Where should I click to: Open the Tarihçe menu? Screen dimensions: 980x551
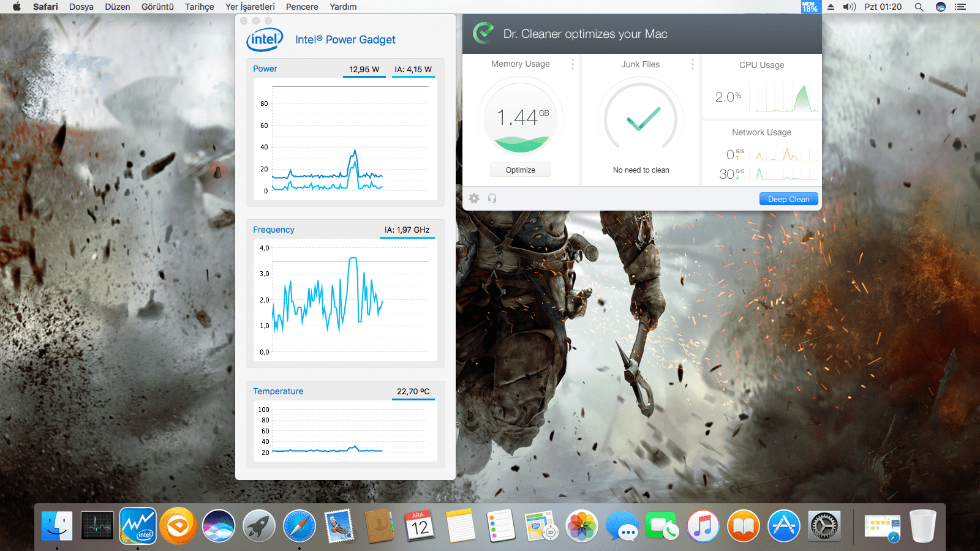pos(200,7)
